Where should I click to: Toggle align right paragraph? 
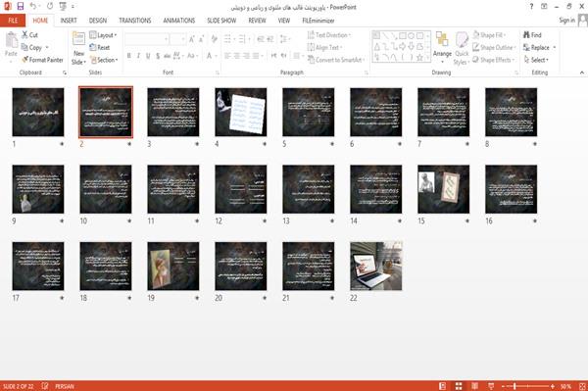[246, 56]
